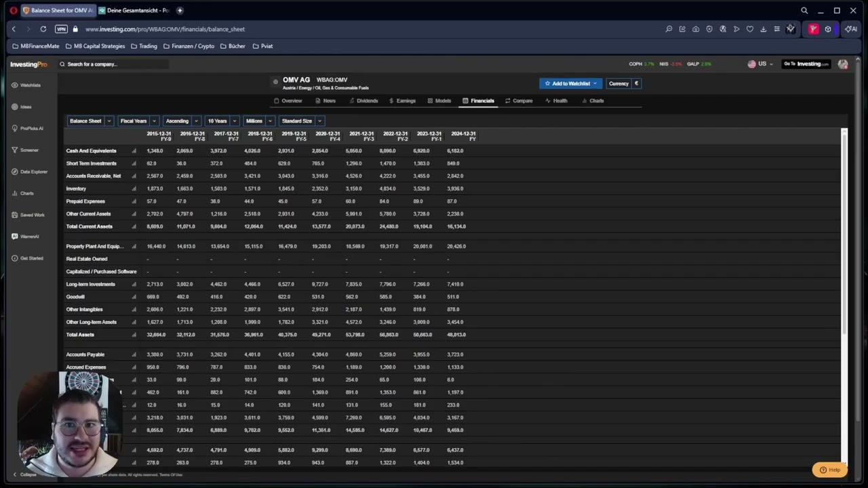Viewport: 868px width, 488px height.
Task: Click the COPH ticker in the header
Action: coord(642,64)
